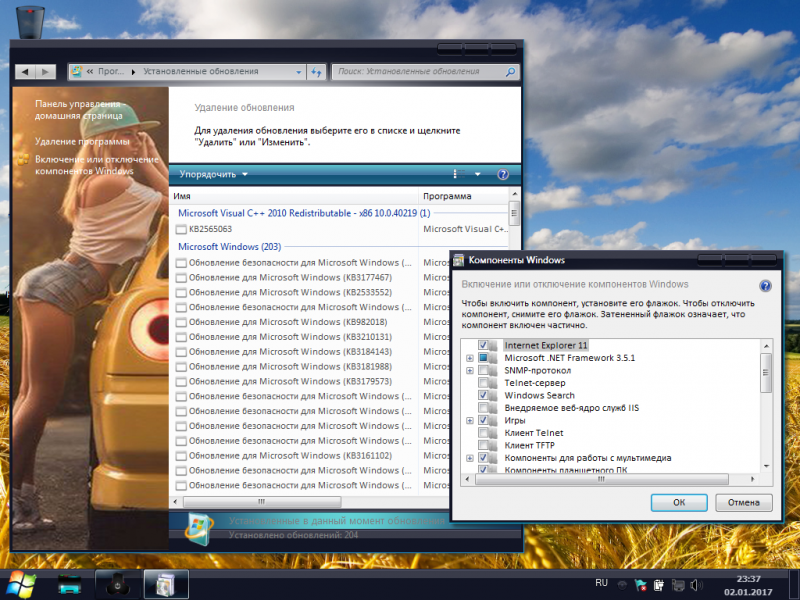Expand the SNMP-протокол tree node
The image size is (800, 600).
tap(470, 370)
